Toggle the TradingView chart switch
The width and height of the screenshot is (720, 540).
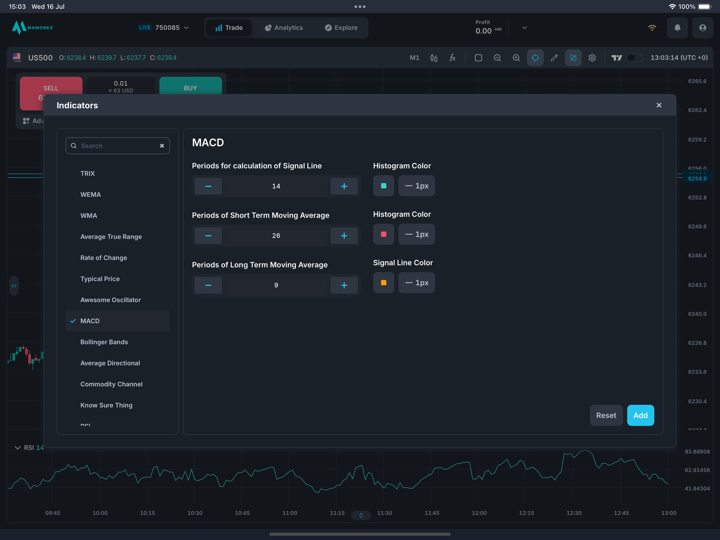633,58
